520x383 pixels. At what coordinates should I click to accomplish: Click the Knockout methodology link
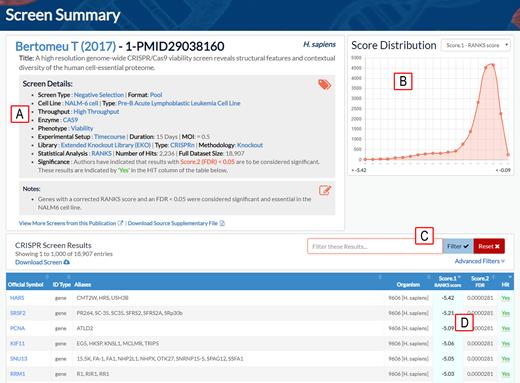tap(250, 145)
